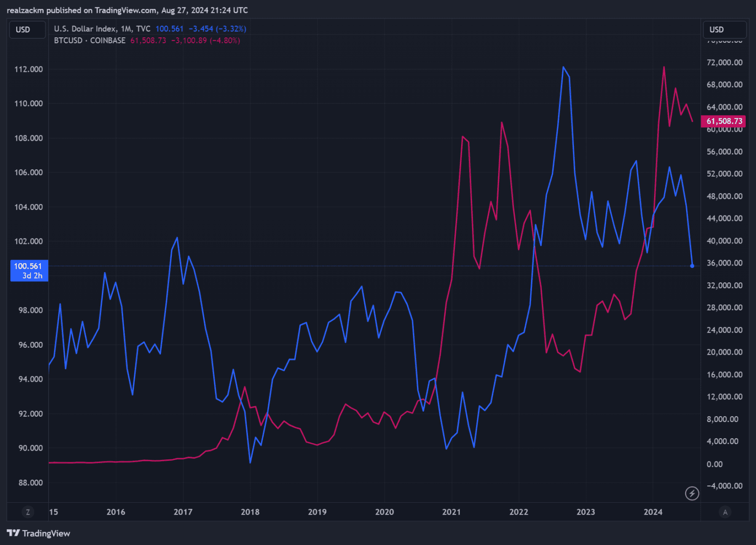Click the 2020 label on the time axis
The image size is (756, 545).
click(384, 512)
